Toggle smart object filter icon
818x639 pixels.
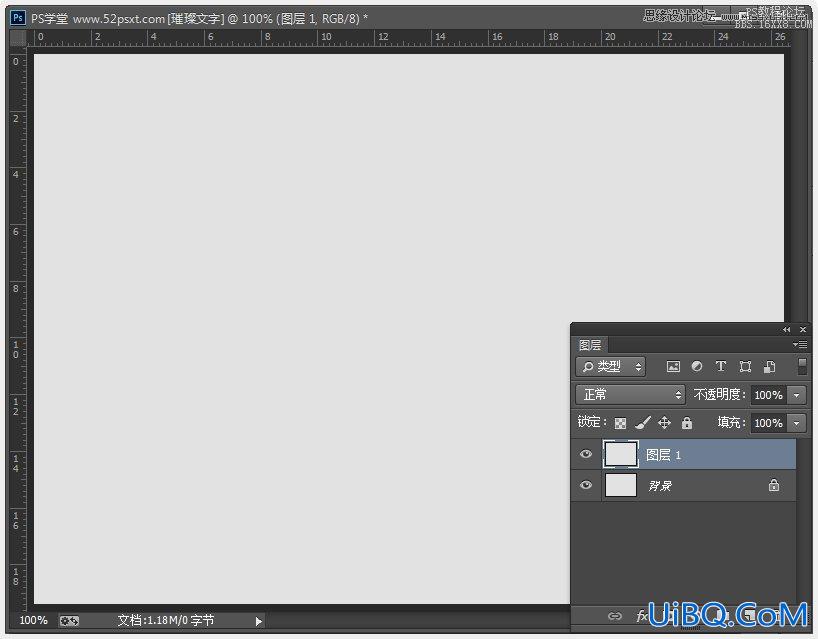[x=769, y=367]
